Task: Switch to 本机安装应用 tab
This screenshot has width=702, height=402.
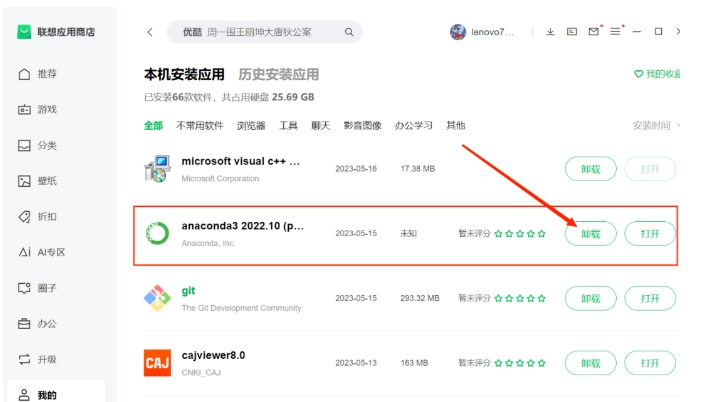Action: (184, 74)
